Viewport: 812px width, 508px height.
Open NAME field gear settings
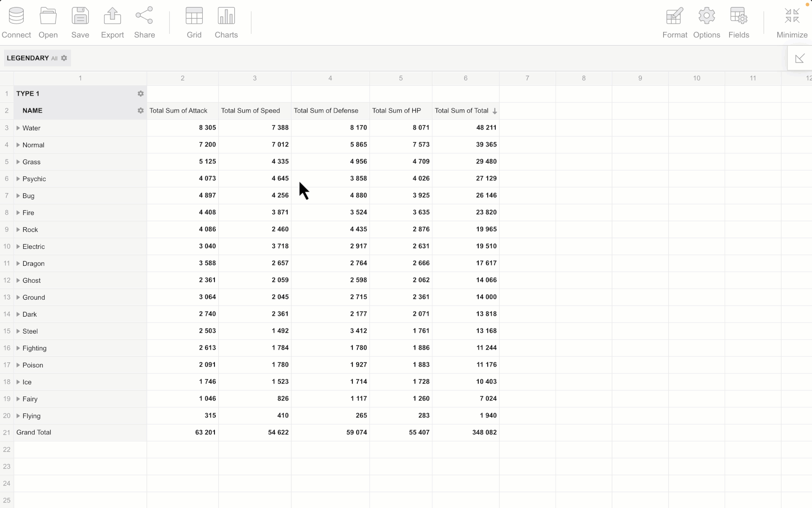(x=140, y=110)
